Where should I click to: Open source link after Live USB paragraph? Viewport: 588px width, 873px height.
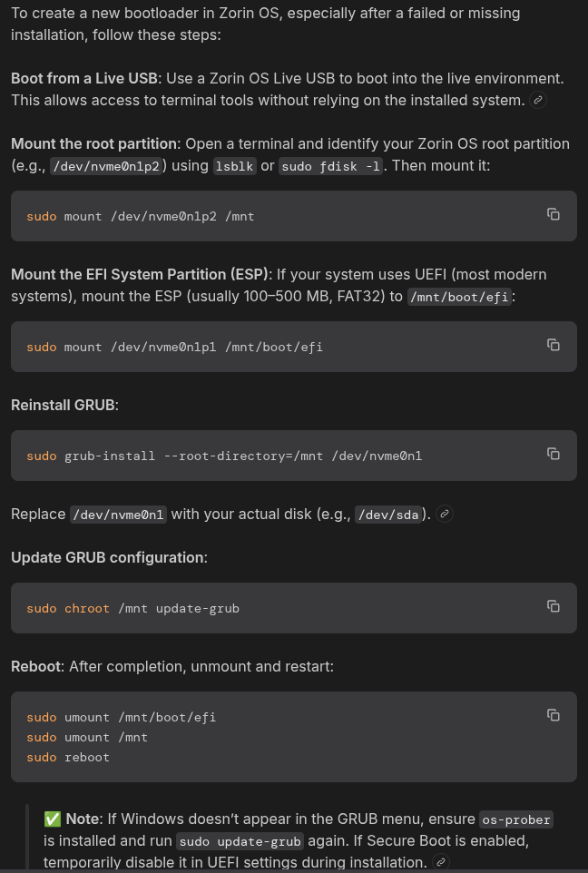538,101
